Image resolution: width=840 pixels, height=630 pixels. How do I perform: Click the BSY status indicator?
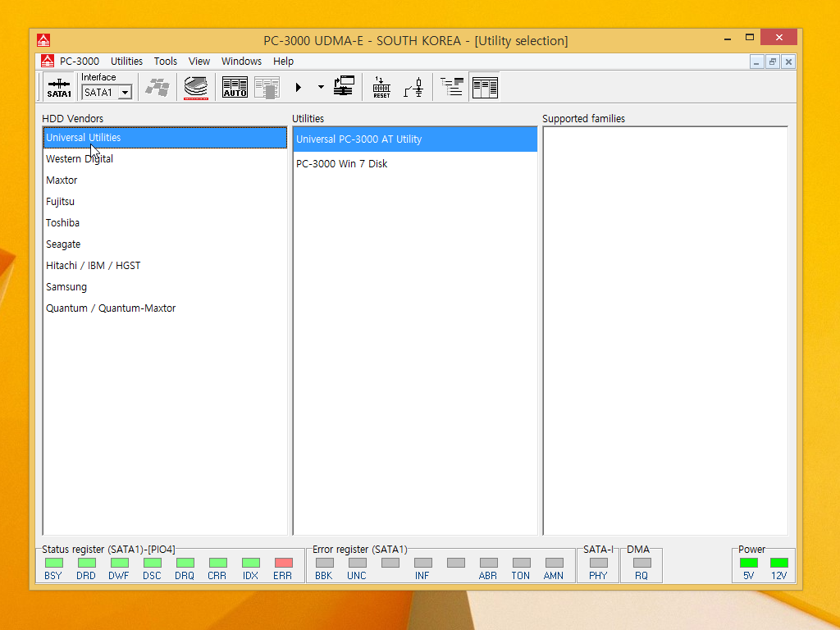click(53, 563)
